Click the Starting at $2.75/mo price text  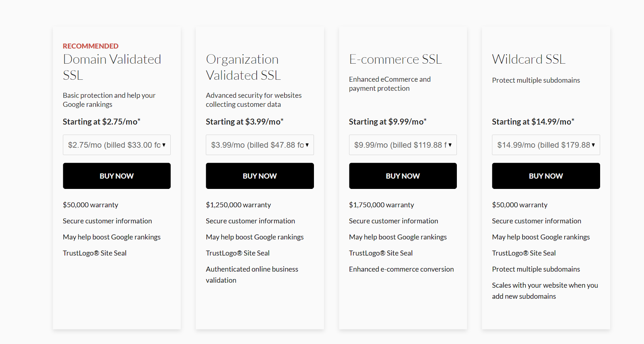click(x=101, y=122)
